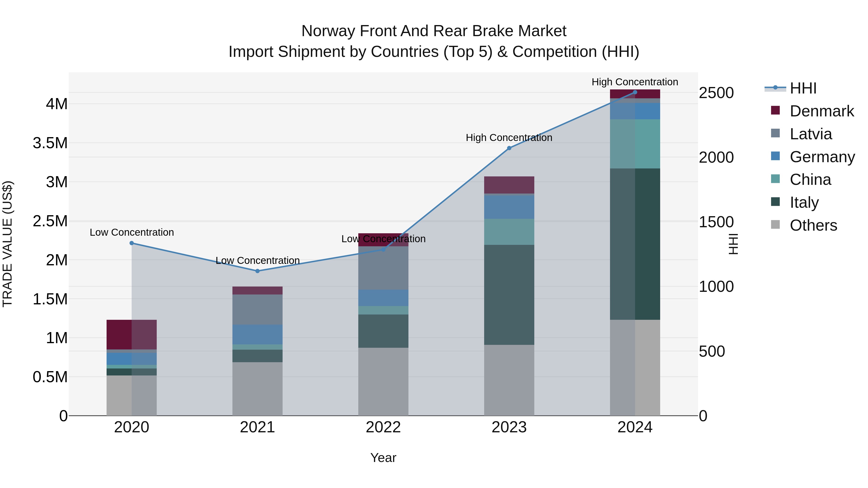Click the HHI data point for 2024

point(635,92)
